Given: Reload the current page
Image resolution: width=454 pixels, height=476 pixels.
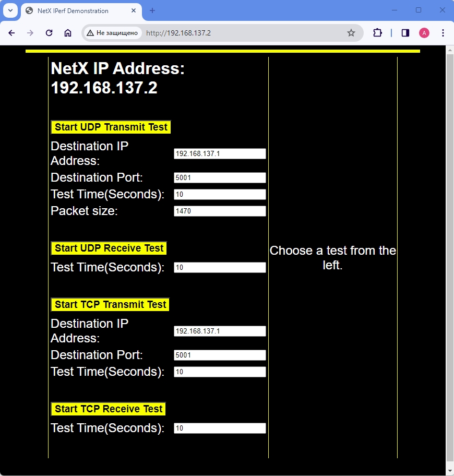Looking at the screenshot, I should [x=49, y=33].
